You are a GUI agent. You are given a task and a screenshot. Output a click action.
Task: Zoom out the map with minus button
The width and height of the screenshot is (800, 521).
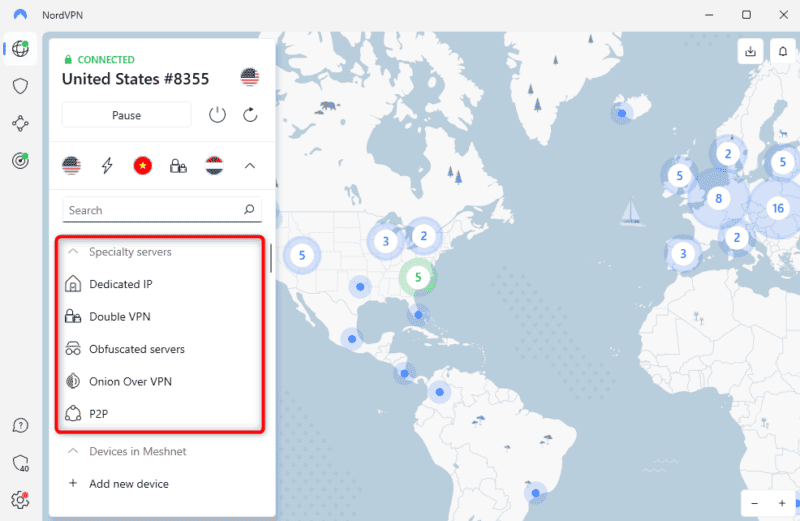tap(754, 504)
